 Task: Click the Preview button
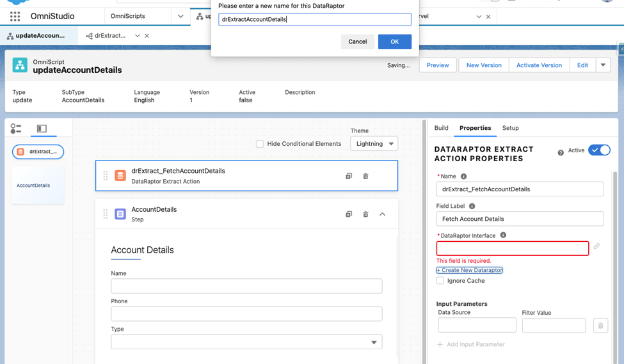(x=438, y=65)
